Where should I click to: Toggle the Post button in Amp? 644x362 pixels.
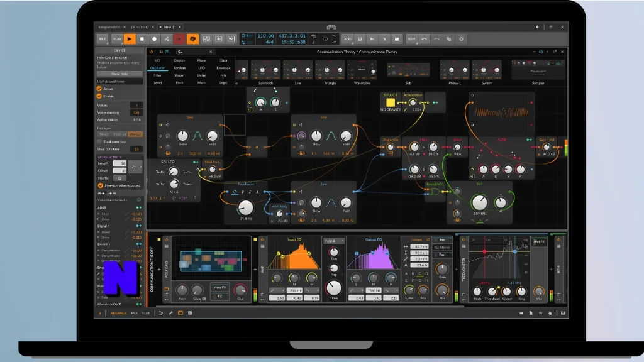[x=442, y=255]
